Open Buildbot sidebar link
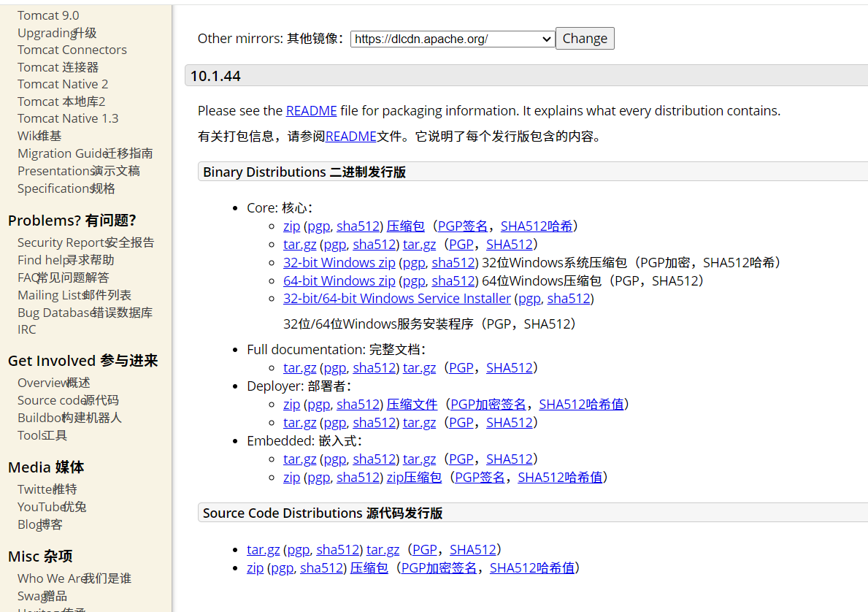 (69, 418)
